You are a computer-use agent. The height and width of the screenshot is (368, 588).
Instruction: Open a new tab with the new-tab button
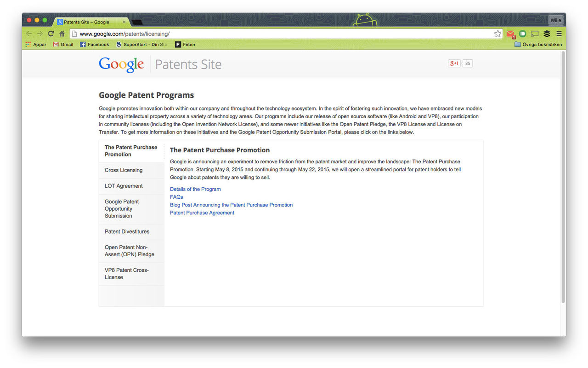pyautogui.click(x=136, y=22)
